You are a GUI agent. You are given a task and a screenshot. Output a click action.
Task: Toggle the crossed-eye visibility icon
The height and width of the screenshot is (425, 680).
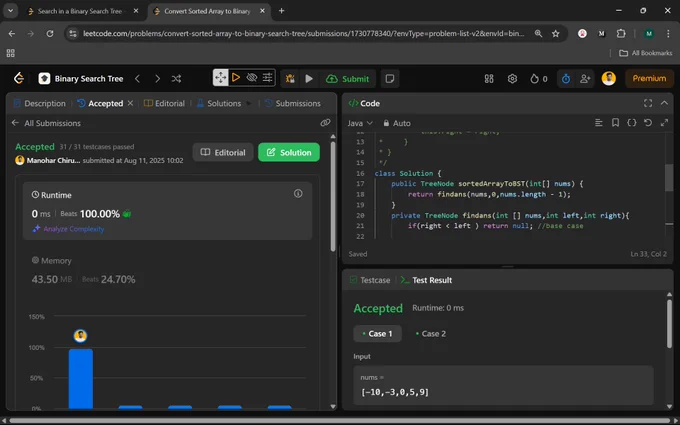coord(252,78)
